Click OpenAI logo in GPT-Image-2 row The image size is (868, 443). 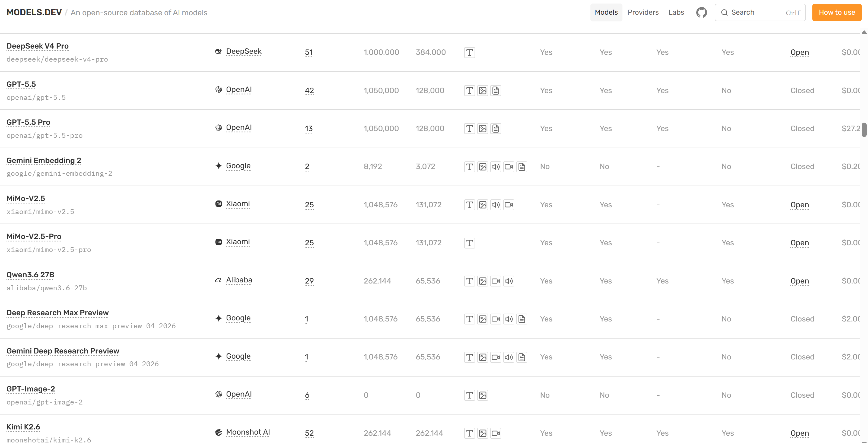click(219, 394)
